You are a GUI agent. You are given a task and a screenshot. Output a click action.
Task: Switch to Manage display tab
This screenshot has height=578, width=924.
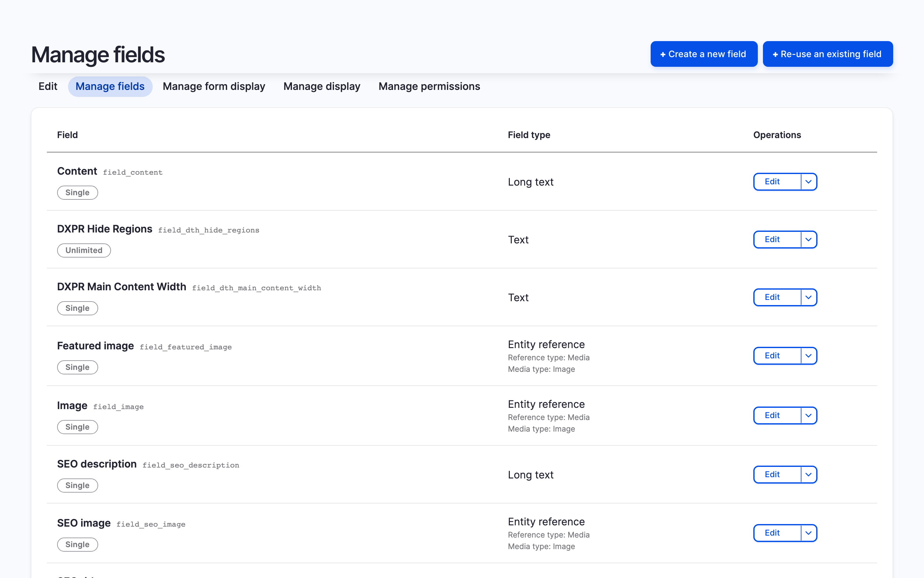tap(321, 86)
